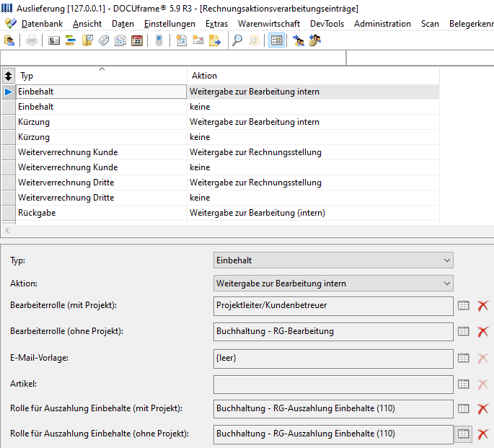Open the Daten menu

tap(123, 24)
